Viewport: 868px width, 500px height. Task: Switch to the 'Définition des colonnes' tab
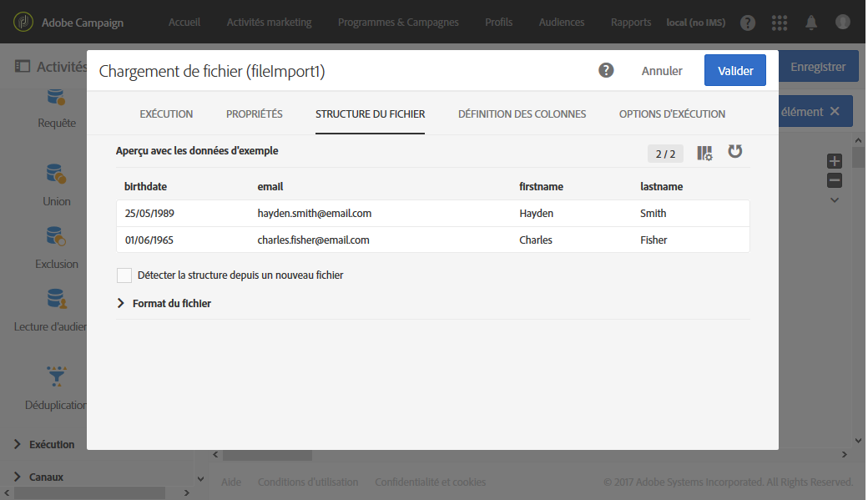[522, 114]
